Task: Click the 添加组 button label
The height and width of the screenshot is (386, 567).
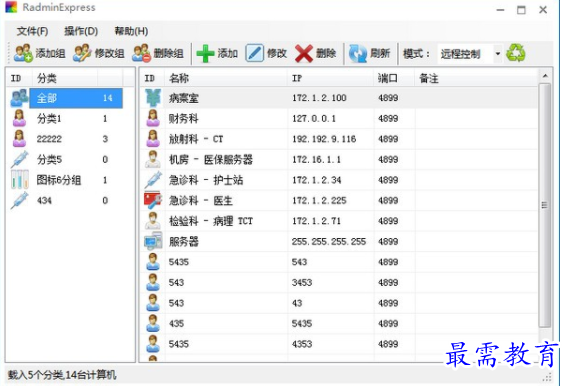Action: coord(50,54)
